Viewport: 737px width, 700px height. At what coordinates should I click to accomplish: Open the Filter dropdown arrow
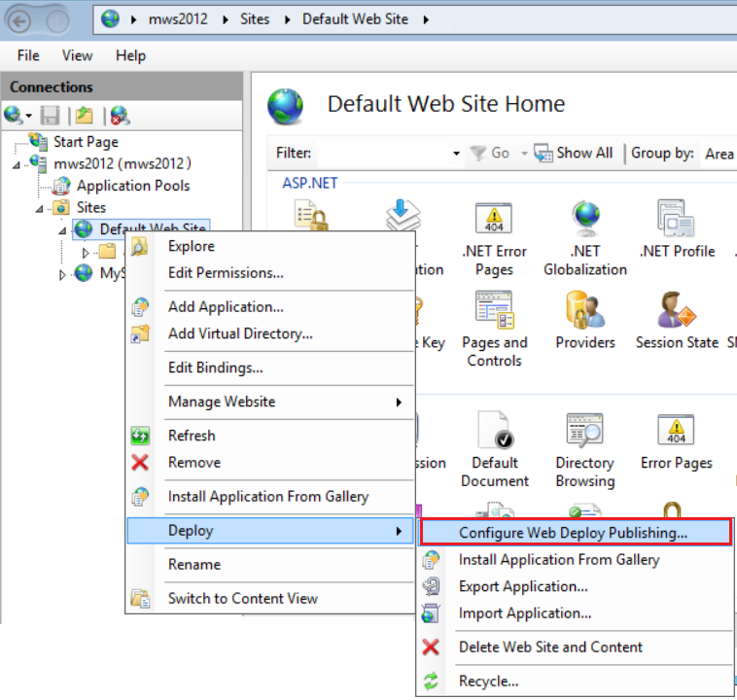[456, 154]
